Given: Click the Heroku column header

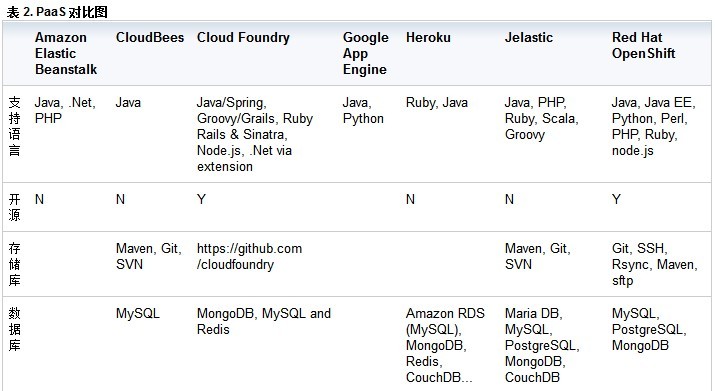Looking at the screenshot, I should point(428,37).
